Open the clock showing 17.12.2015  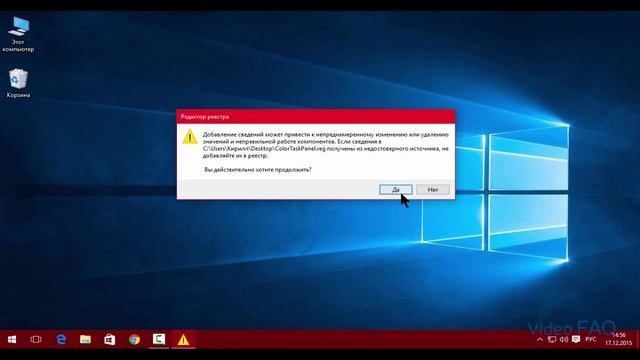(x=618, y=340)
